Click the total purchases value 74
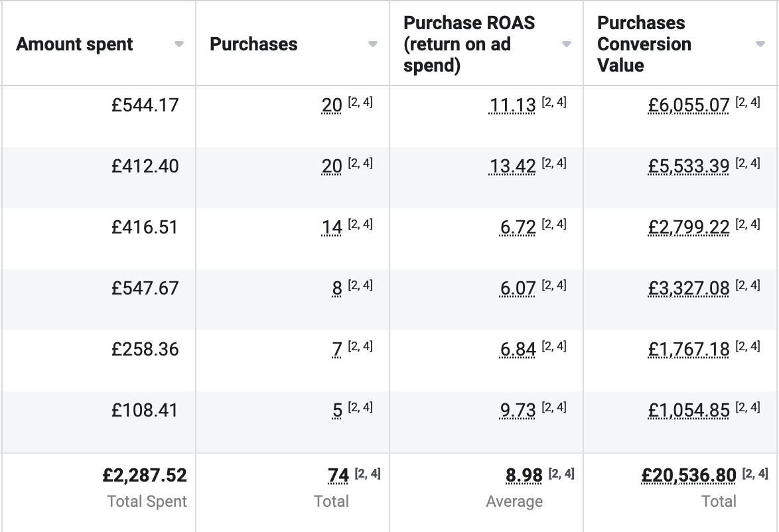 (x=338, y=476)
